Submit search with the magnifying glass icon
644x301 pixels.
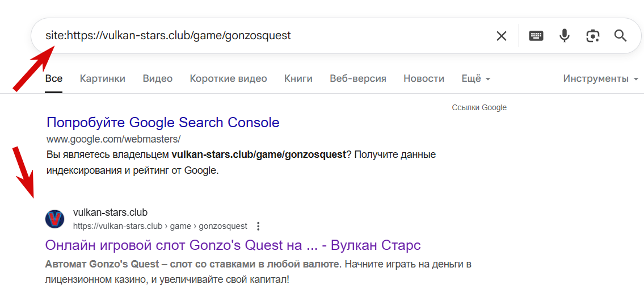tap(620, 36)
